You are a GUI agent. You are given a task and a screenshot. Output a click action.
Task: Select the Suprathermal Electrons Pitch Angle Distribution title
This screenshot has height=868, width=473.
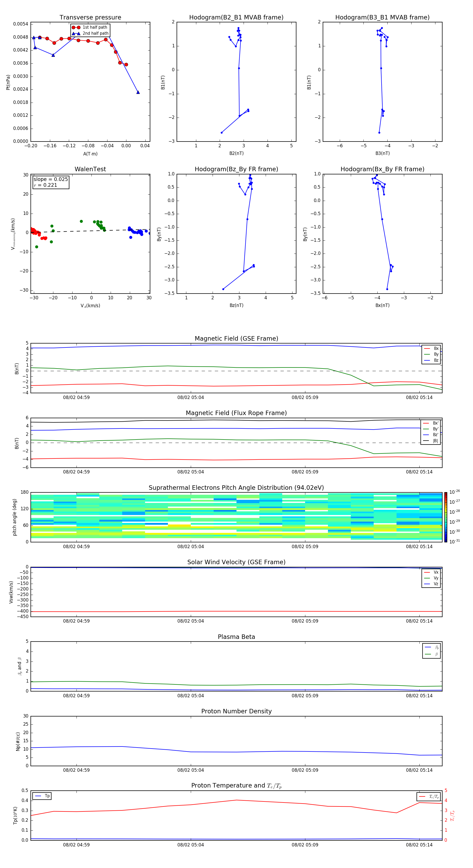pyautogui.click(x=236, y=488)
